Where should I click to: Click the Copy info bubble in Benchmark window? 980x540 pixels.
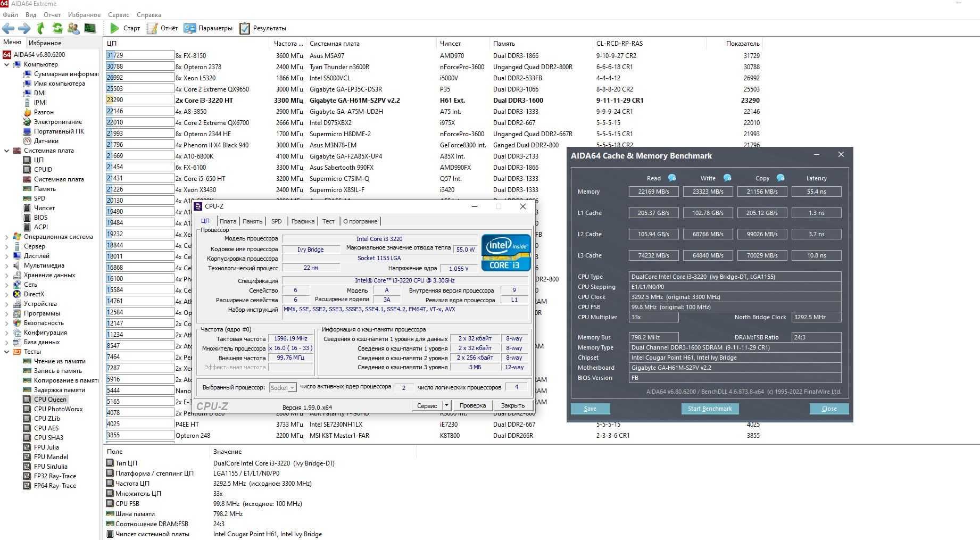(x=780, y=178)
